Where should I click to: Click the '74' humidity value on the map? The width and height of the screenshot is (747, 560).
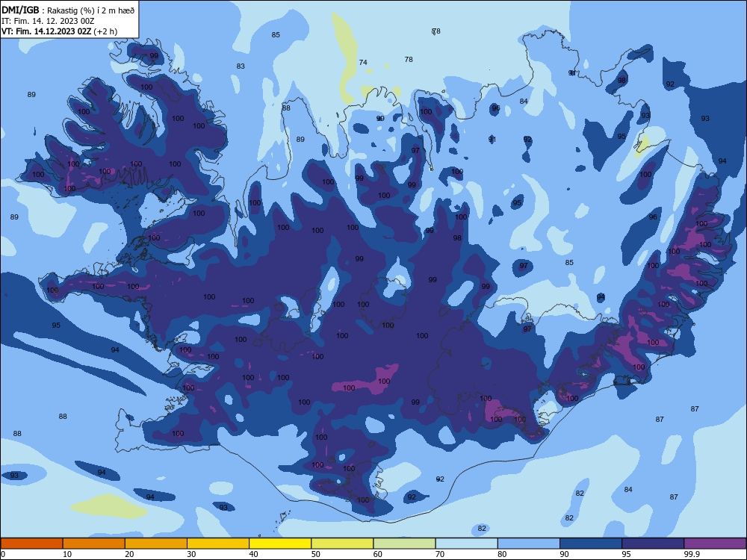363,63
